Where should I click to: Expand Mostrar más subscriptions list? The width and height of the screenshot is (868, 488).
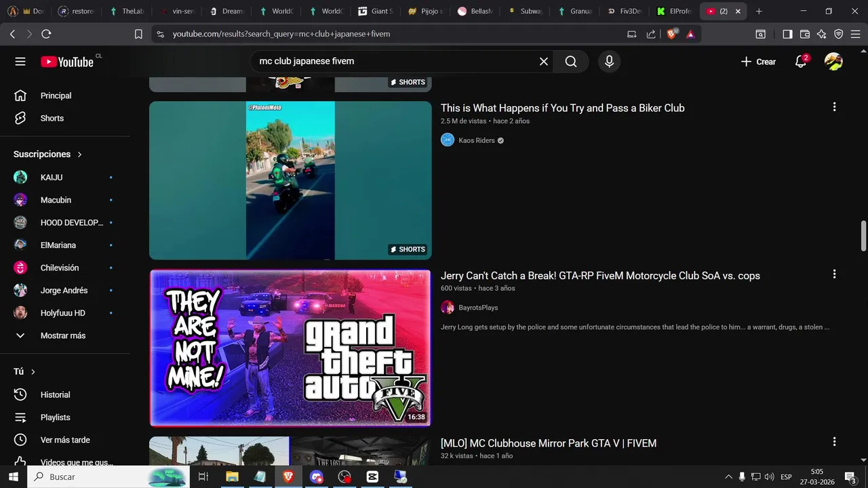tap(64, 335)
